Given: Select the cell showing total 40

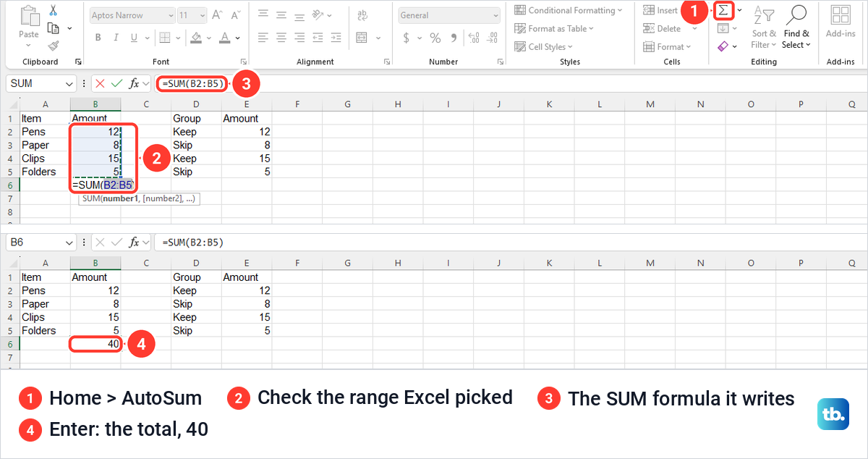Looking at the screenshot, I should 95,344.
